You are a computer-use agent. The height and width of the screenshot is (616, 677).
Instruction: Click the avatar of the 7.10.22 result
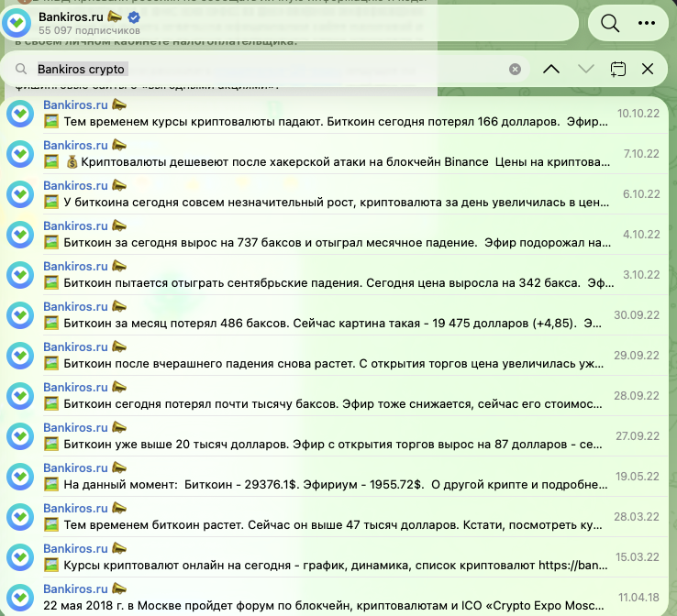[20, 154]
